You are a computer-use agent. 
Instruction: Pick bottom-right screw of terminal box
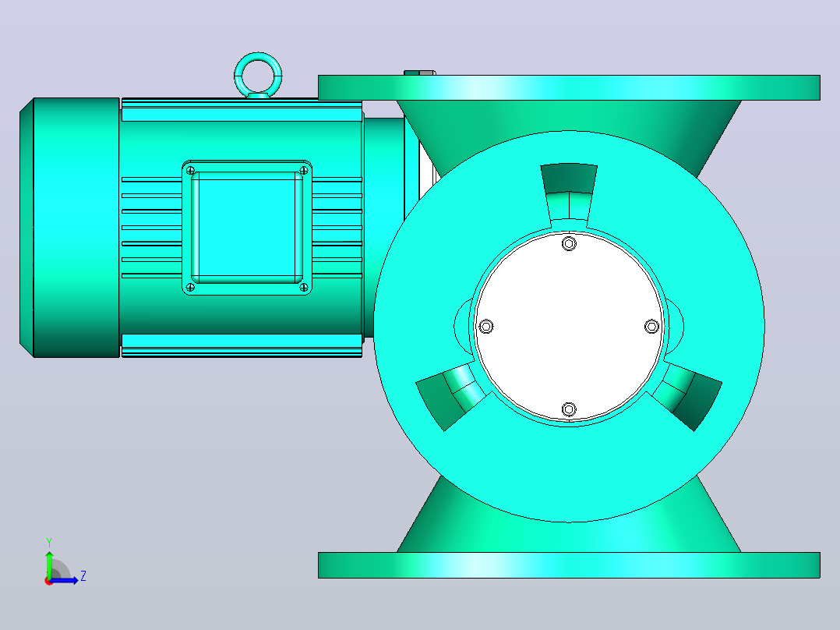(x=304, y=288)
